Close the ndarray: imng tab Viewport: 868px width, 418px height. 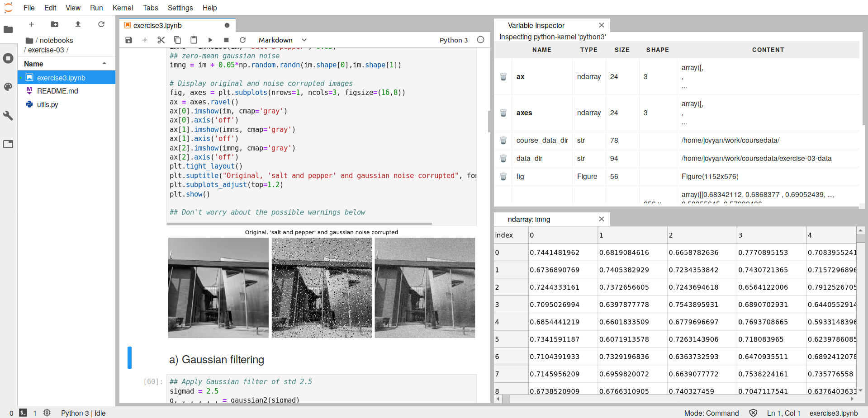(601, 219)
